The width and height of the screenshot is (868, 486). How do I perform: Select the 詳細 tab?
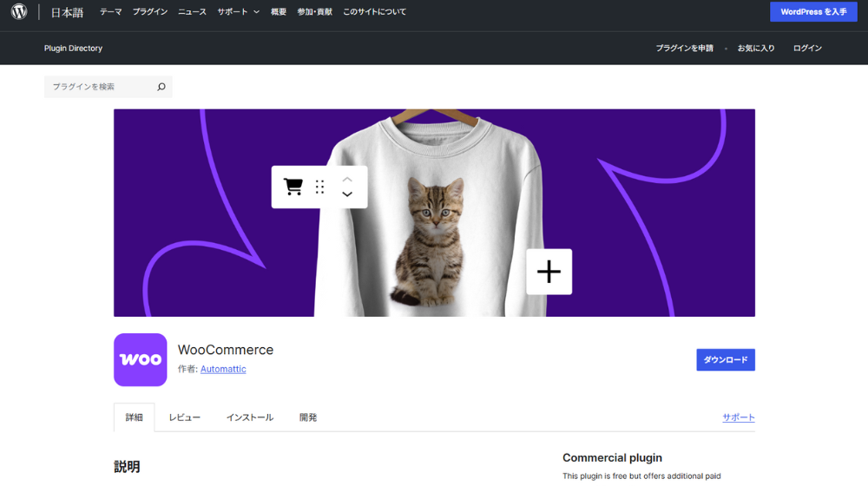(134, 417)
